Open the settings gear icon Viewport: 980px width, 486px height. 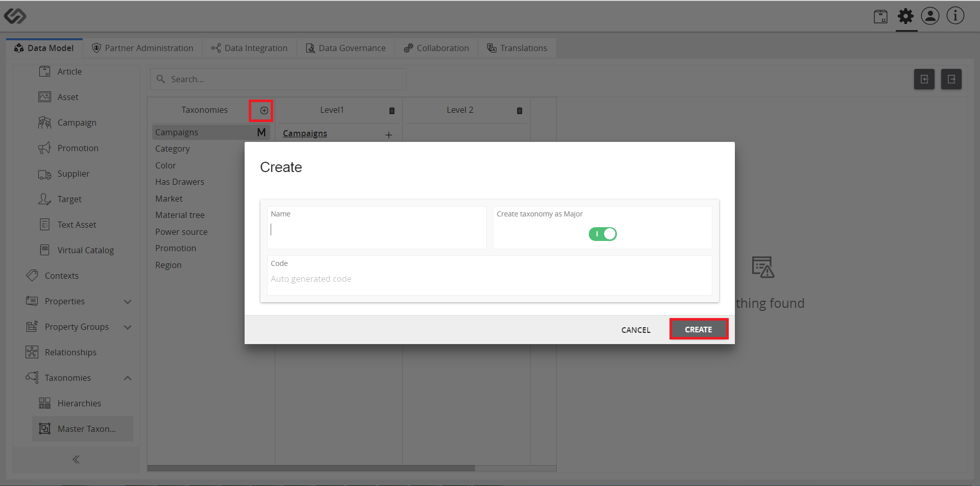pos(905,16)
